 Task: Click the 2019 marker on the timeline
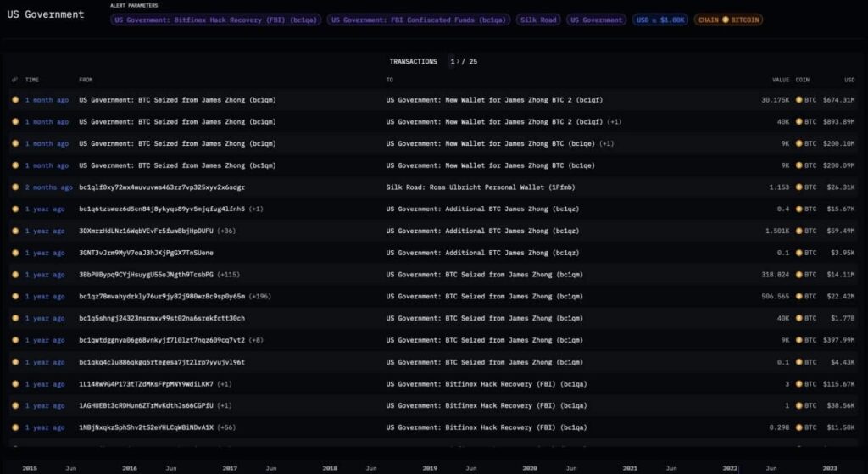pos(430,468)
